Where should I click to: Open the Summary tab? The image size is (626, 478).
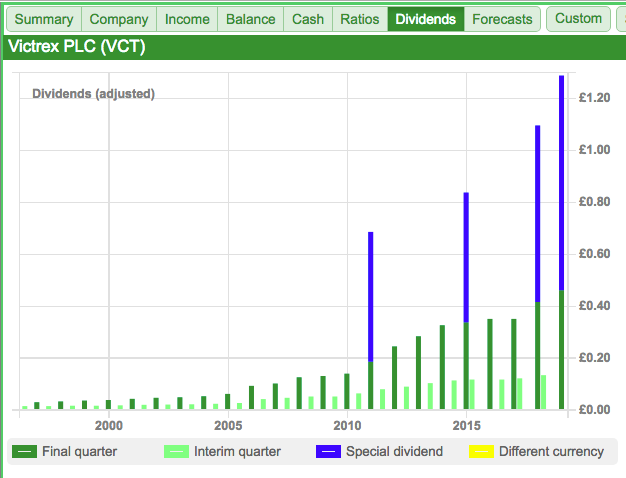coord(44,19)
